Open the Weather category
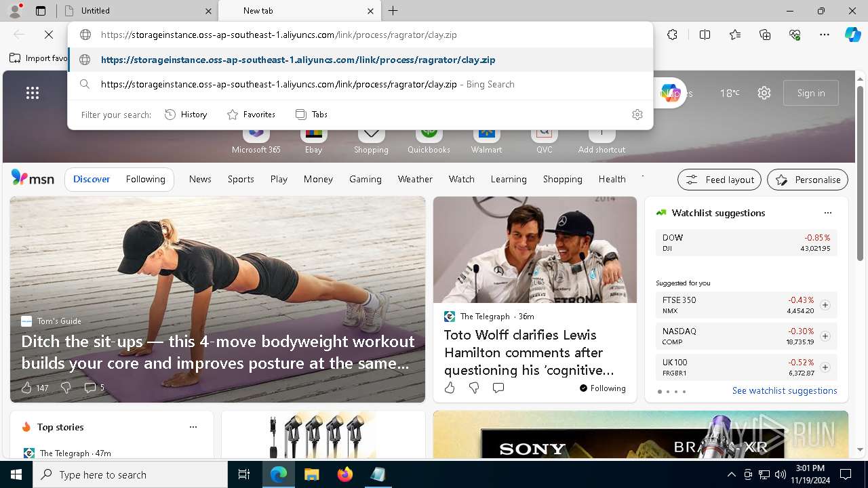The image size is (868, 488). pyautogui.click(x=415, y=179)
